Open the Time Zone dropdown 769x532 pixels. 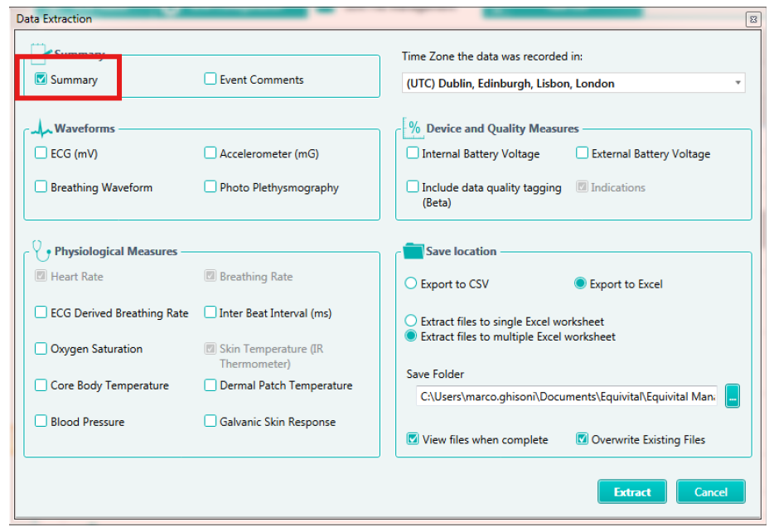(737, 83)
